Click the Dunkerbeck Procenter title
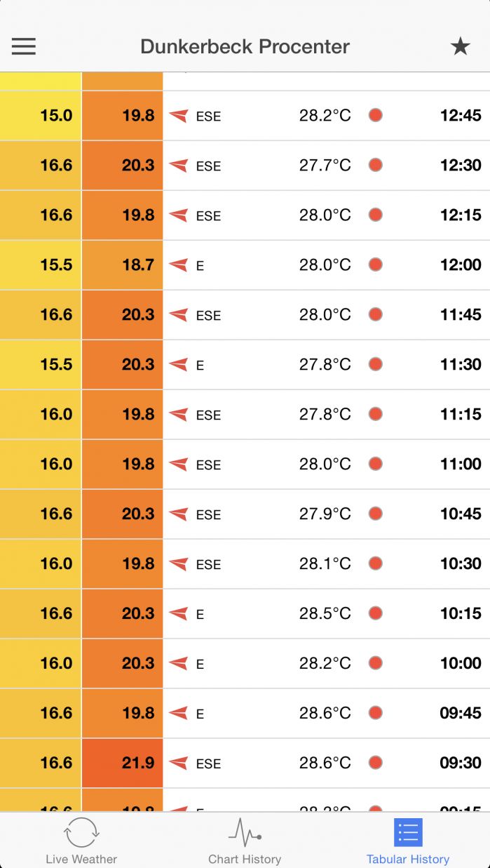490x868 pixels. (245, 46)
